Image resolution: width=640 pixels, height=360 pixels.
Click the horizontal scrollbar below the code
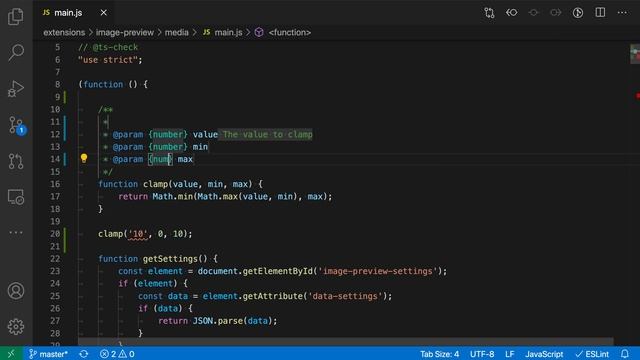[x=345, y=341]
